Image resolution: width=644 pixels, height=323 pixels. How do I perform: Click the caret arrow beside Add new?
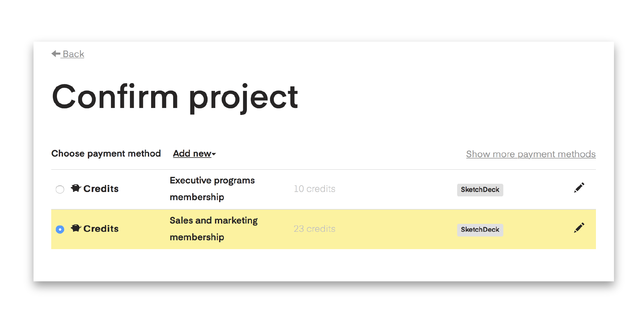[214, 154]
